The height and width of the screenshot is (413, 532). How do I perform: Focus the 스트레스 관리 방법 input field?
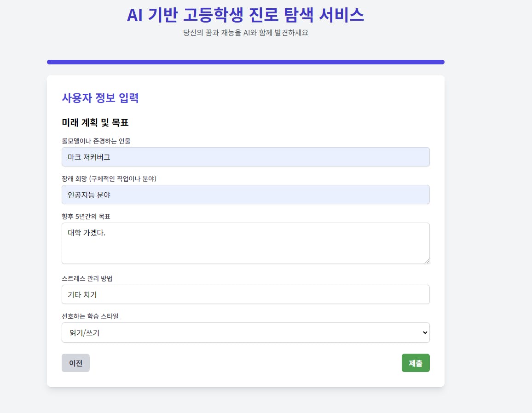point(245,294)
